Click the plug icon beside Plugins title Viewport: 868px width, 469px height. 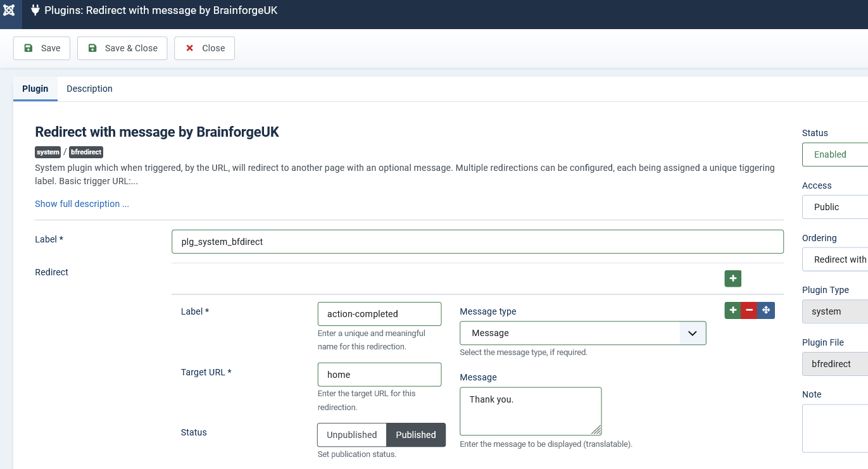click(x=35, y=10)
